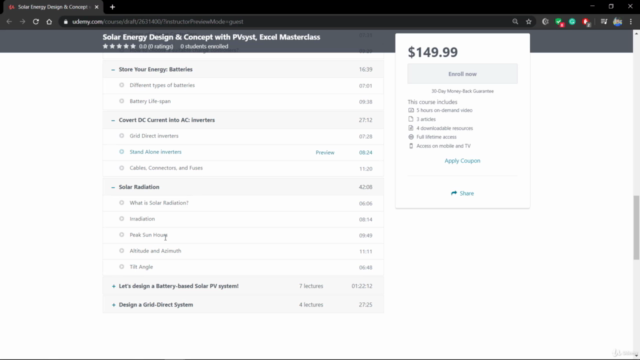Click the green Grammarly extension icon
The image size is (640, 360).
[572, 22]
